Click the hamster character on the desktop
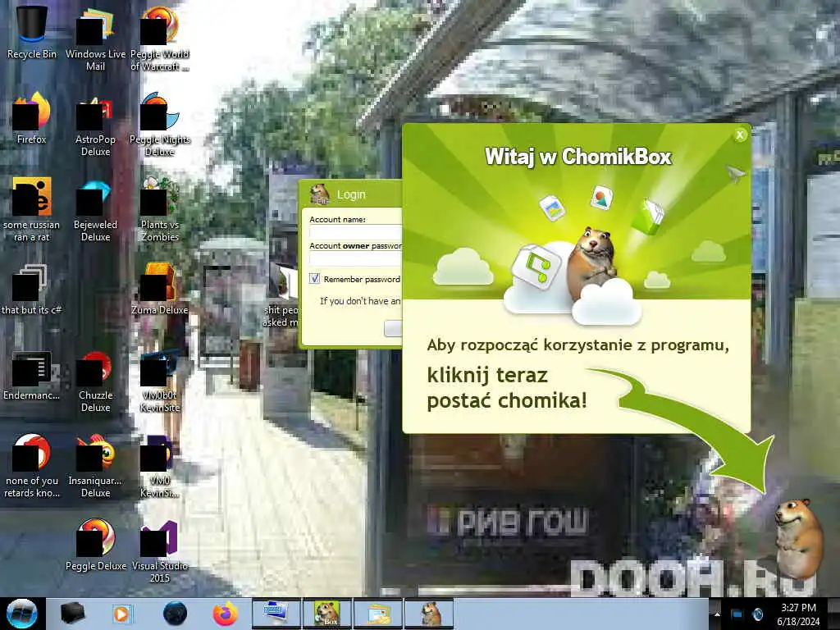Screen dimensions: 840x630 [x=798, y=540]
